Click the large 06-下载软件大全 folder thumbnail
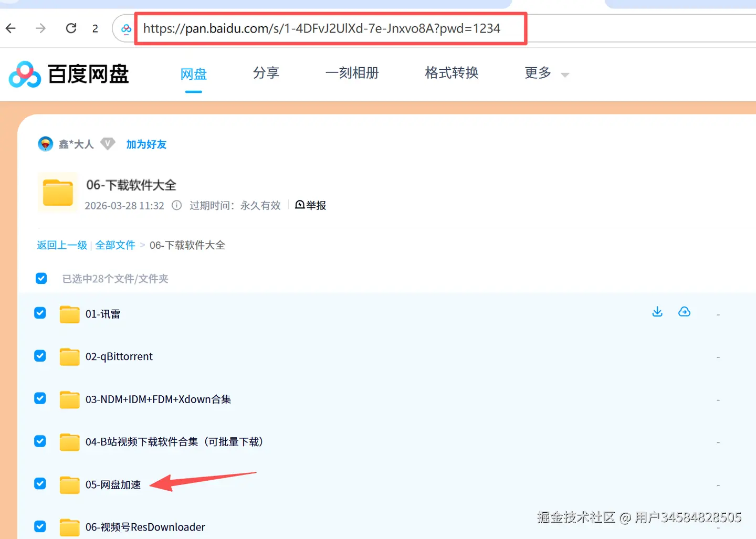 click(x=58, y=193)
